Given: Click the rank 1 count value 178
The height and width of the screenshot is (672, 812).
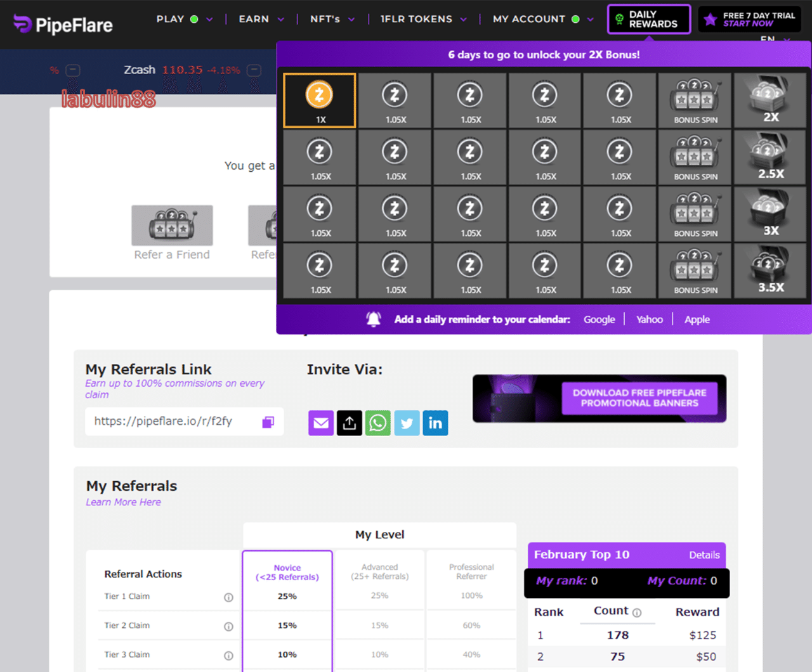Looking at the screenshot, I should coord(617,635).
